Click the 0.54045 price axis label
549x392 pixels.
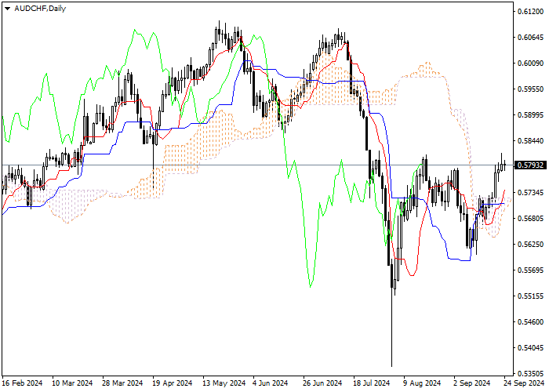click(x=530, y=348)
